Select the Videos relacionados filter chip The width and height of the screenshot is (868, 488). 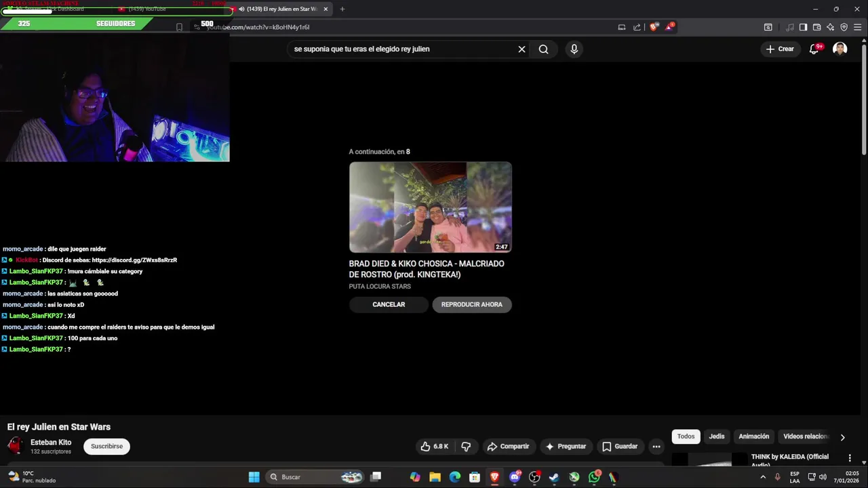tap(806, 436)
